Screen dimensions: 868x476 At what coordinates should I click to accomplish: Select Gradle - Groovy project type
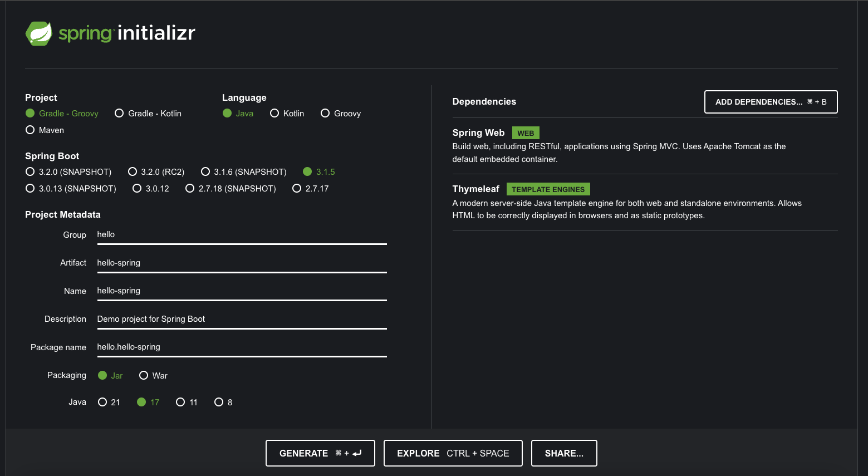62,114
